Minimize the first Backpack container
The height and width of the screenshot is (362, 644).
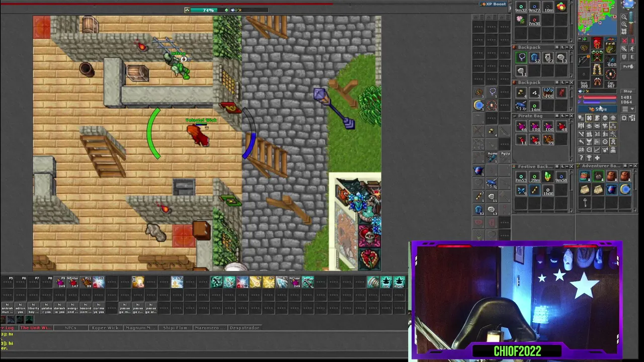(567, 47)
